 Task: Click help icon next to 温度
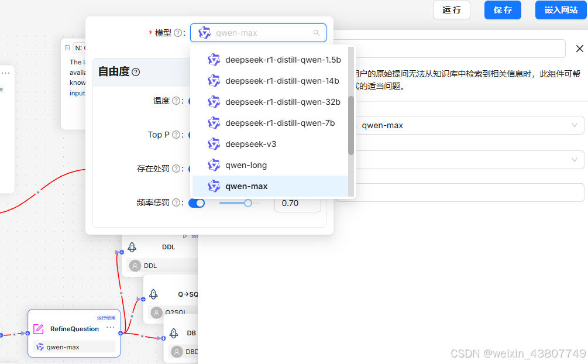coord(176,101)
